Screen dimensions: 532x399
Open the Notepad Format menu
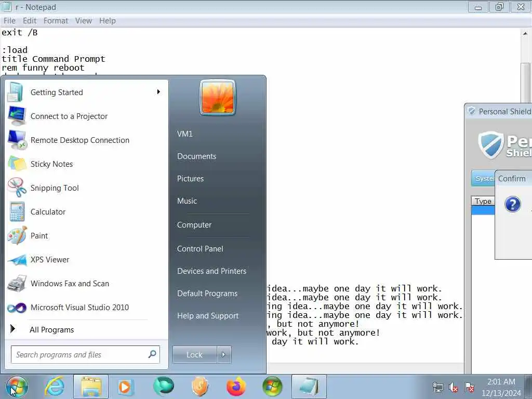(x=56, y=21)
